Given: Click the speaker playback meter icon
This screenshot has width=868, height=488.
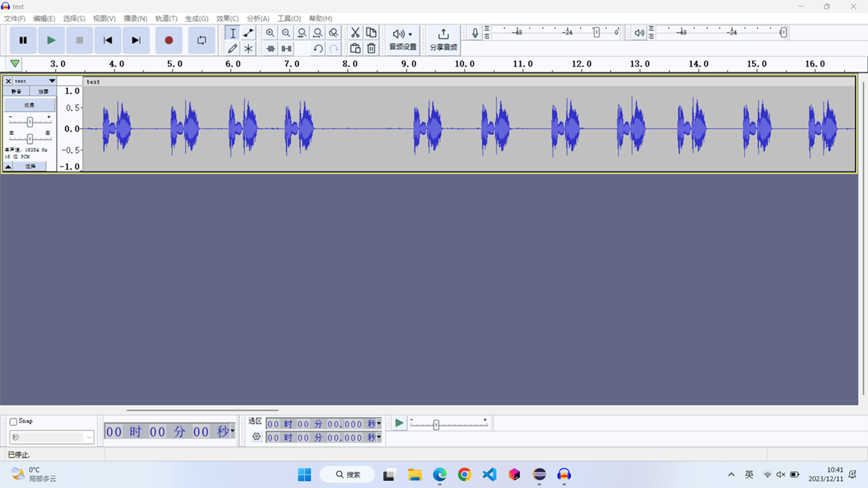Looking at the screenshot, I should pos(639,33).
